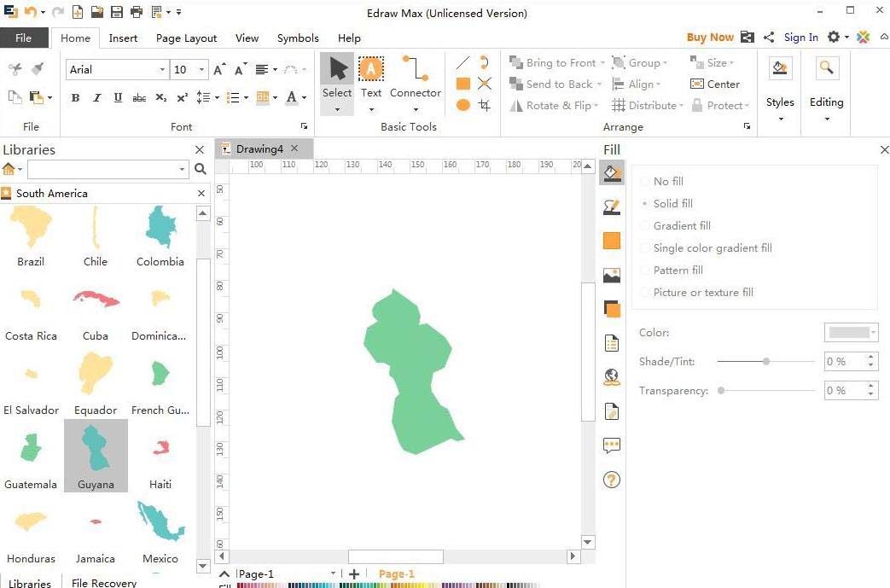Image resolution: width=890 pixels, height=588 pixels.
Task: Click the Center arrange button
Action: point(715,84)
